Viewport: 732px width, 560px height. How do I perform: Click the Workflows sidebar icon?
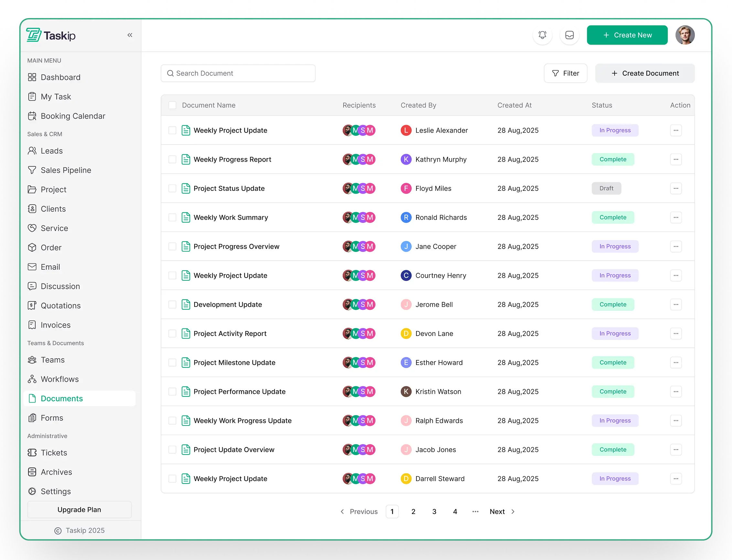coord(32,379)
